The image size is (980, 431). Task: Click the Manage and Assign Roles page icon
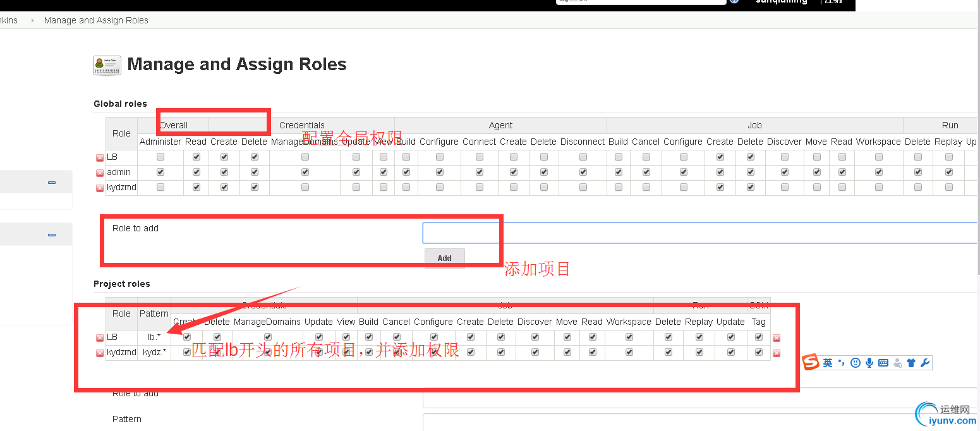point(107,65)
